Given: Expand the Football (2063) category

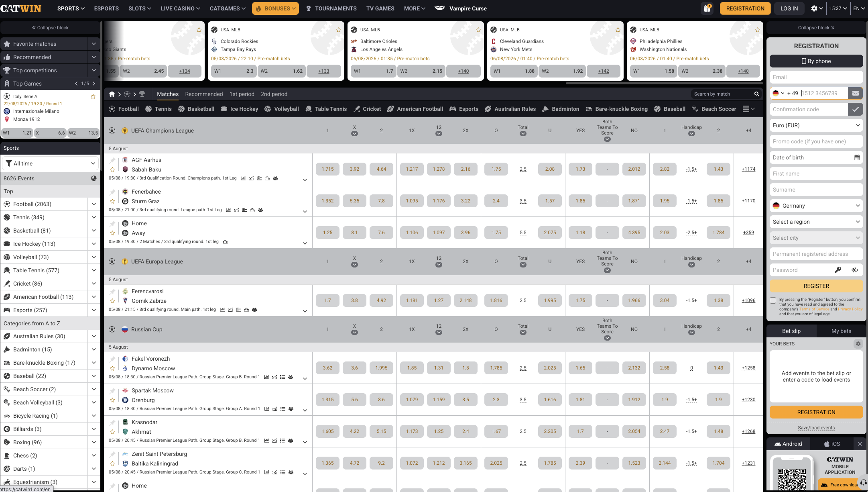Looking at the screenshot, I should coord(94,204).
